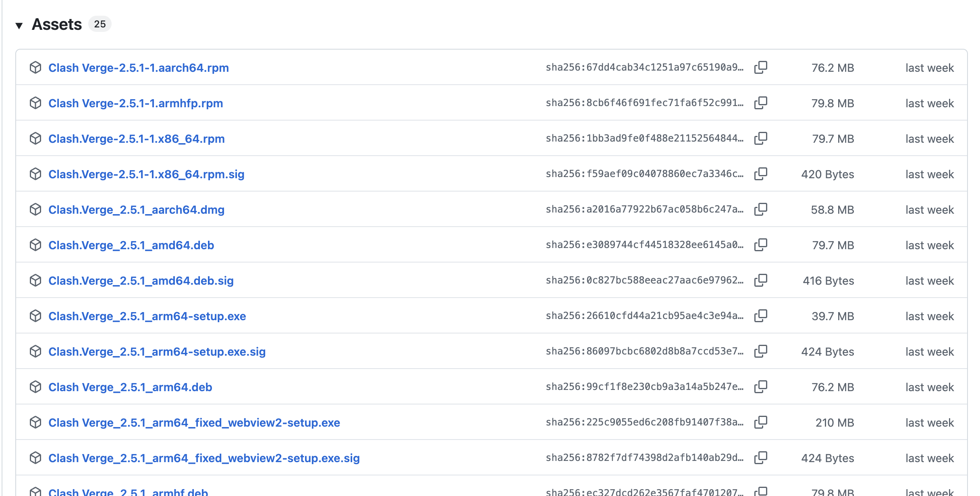Click package icon beside Clash Verge-2.5.1-1.aarch64.rpm
Screen dimensions: 980x496
click(35, 67)
